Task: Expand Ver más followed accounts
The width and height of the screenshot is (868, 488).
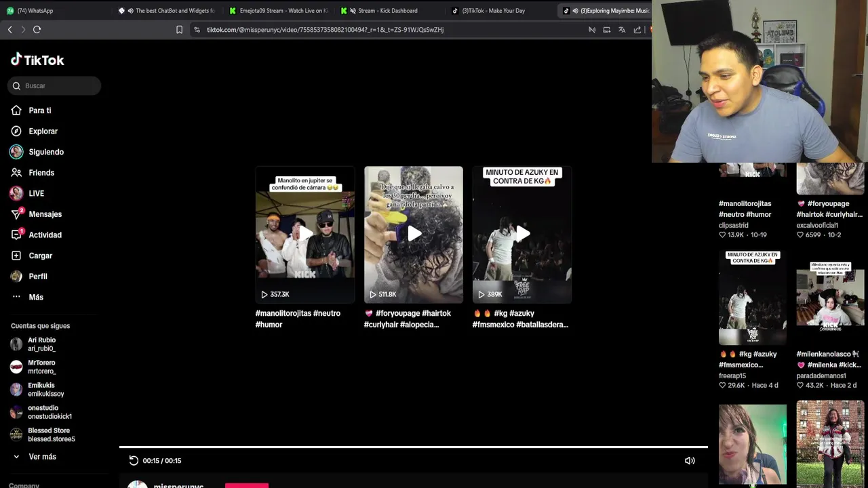Action: point(42,457)
